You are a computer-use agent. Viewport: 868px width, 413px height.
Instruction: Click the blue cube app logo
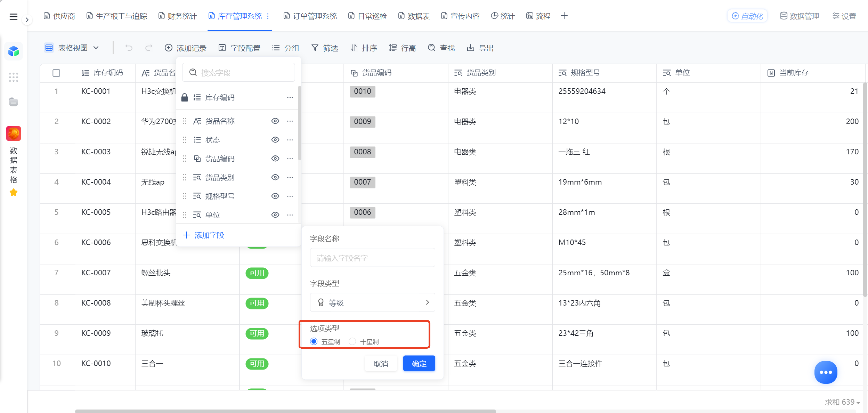point(14,51)
